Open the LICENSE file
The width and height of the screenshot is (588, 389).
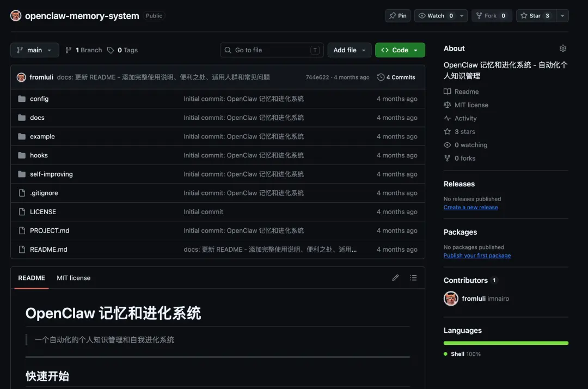43,211
